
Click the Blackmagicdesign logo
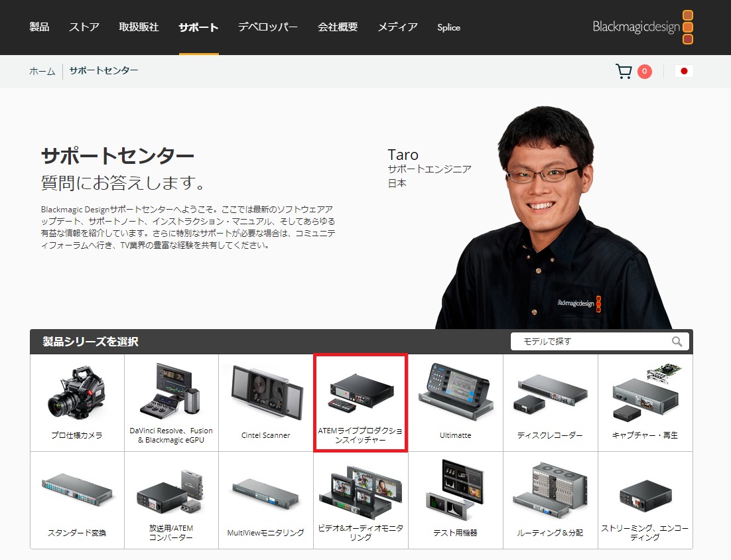click(642, 27)
